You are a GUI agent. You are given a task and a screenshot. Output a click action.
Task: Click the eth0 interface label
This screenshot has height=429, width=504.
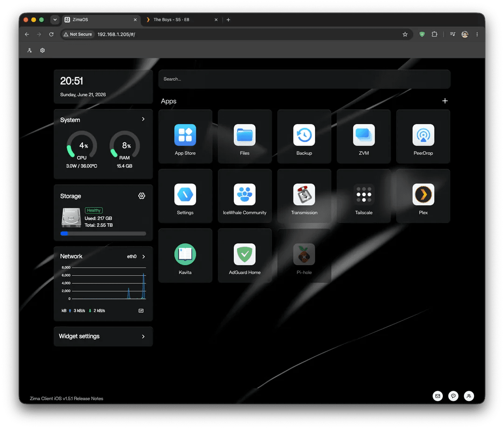pyautogui.click(x=132, y=257)
